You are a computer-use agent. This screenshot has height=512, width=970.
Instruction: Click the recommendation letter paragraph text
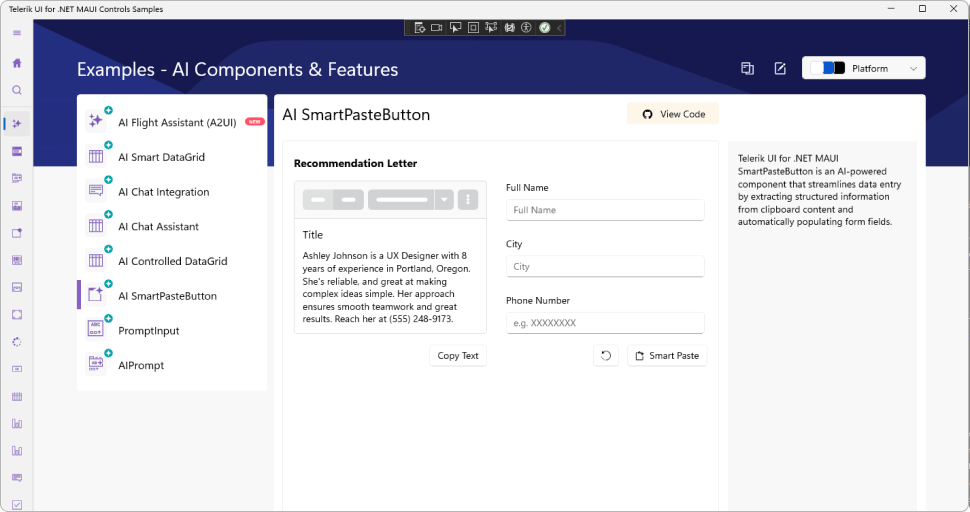(x=387, y=287)
